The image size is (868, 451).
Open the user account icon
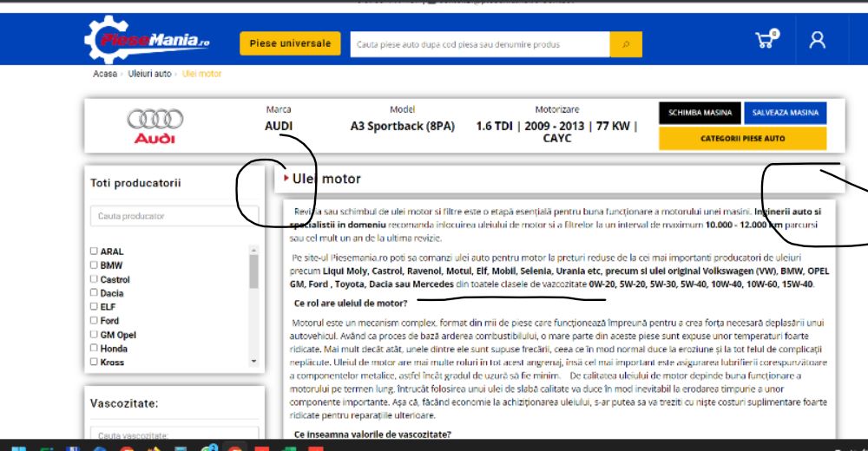click(x=817, y=40)
